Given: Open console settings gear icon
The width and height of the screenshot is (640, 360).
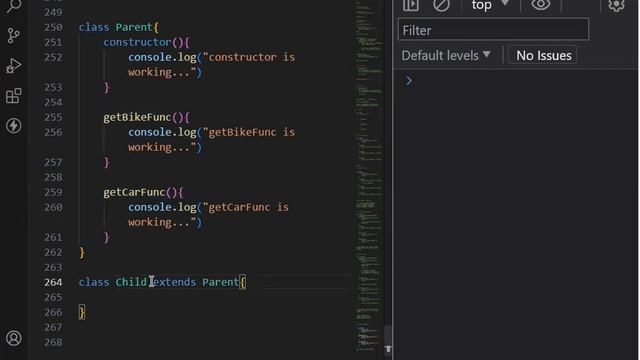Looking at the screenshot, I should pos(616,5).
